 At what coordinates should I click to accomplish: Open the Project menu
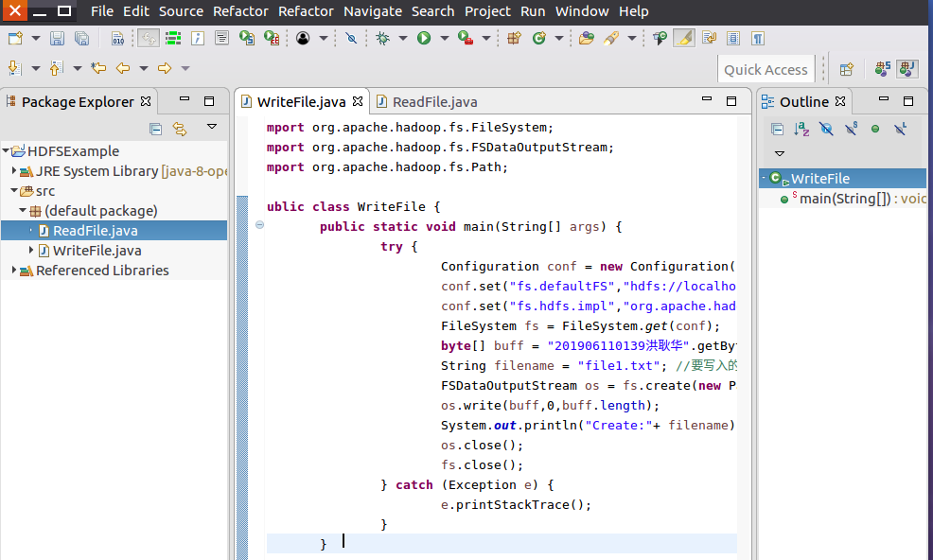click(x=487, y=11)
